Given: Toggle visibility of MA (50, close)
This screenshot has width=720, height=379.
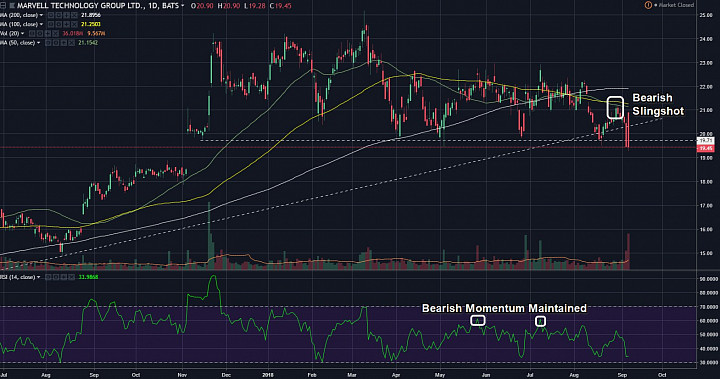Looking at the screenshot, I should tap(48, 43).
